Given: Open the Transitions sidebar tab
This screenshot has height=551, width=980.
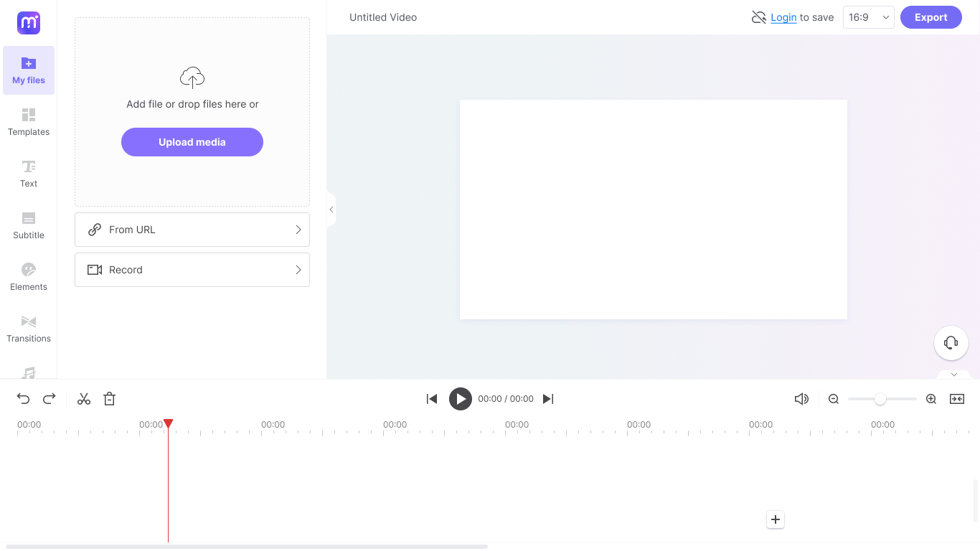Looking at the screenshot, I should point(29,329).
